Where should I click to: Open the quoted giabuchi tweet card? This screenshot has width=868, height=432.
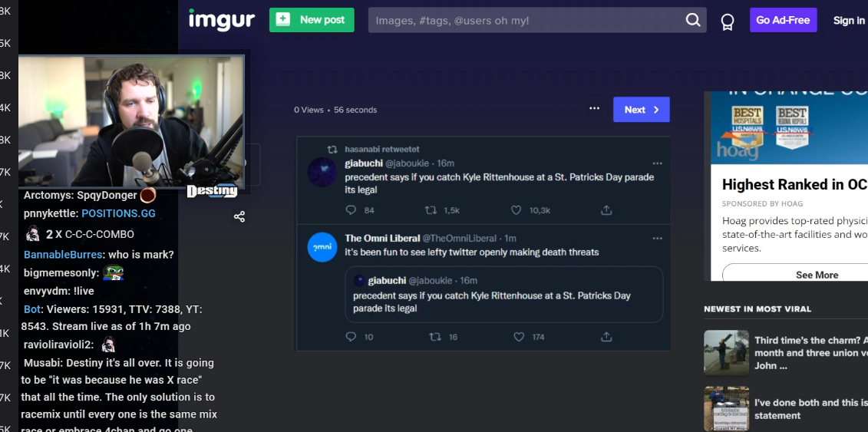point(503,295)
